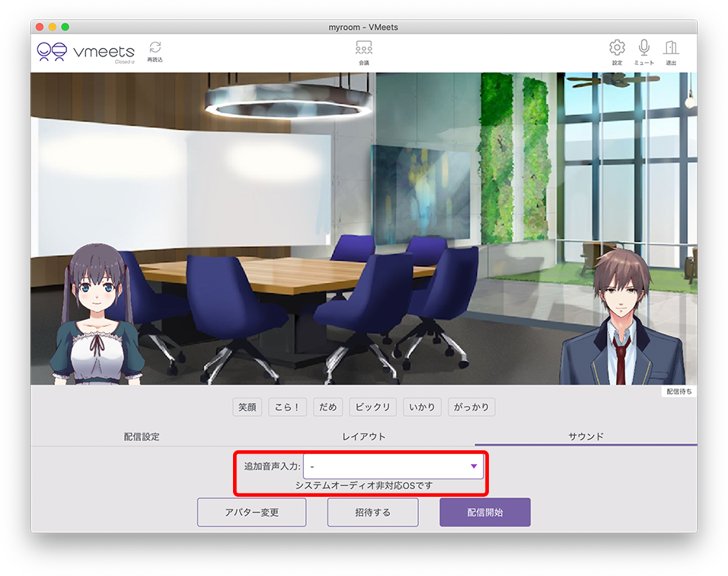Image resolution: width=728 pixels, height=576 pixels.
Task: Trigger the 笑顔 smile expression
Action: pyautogui.click(x=247, y=407)
